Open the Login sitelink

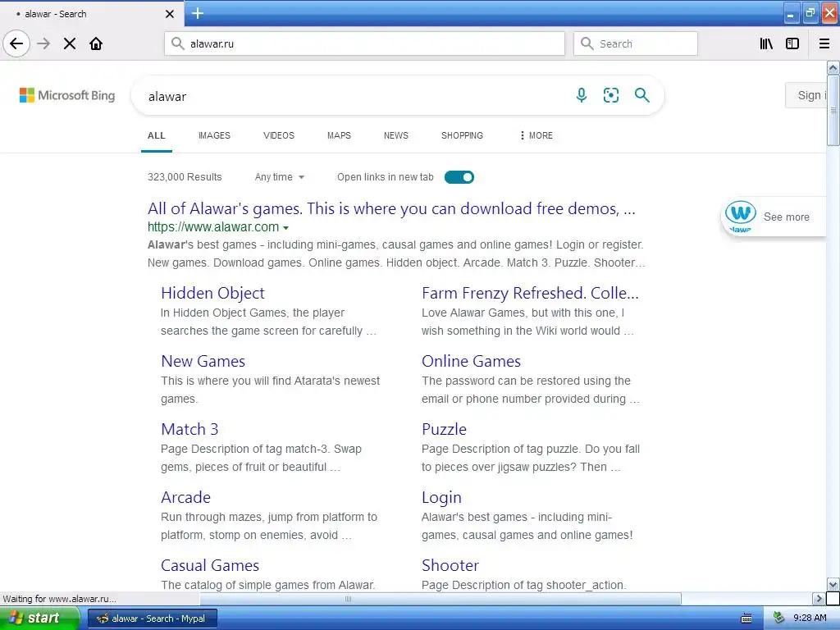tap(441, 498)
